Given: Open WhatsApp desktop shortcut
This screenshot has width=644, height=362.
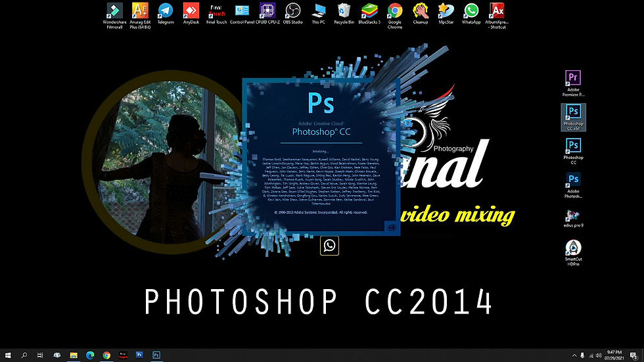Looking at the screenshot, I should [471, 14].
